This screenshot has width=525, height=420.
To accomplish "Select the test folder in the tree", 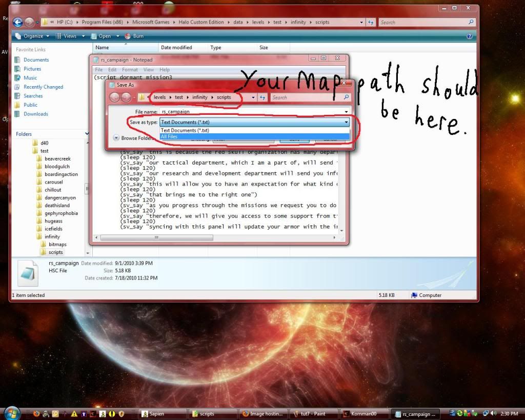I will point(44,151).
